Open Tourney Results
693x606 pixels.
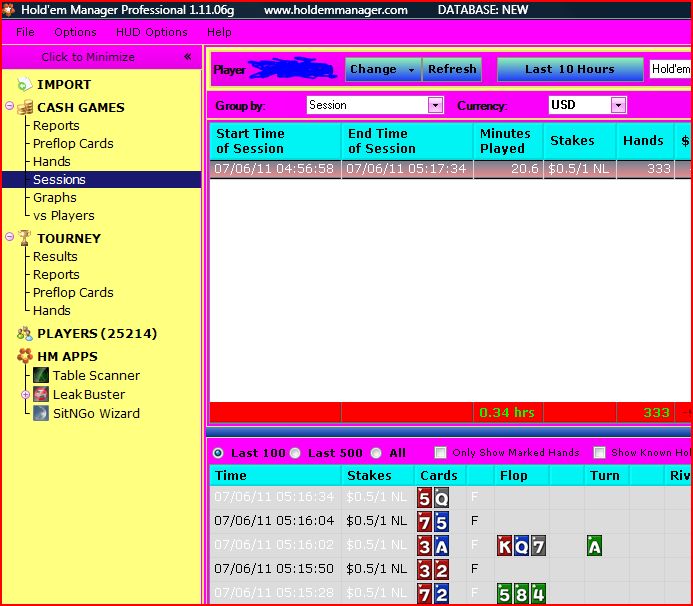55,257
